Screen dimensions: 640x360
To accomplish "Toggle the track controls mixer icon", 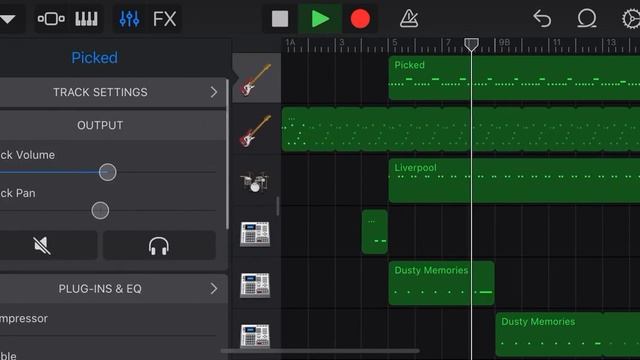I will [x=129, y=19].
